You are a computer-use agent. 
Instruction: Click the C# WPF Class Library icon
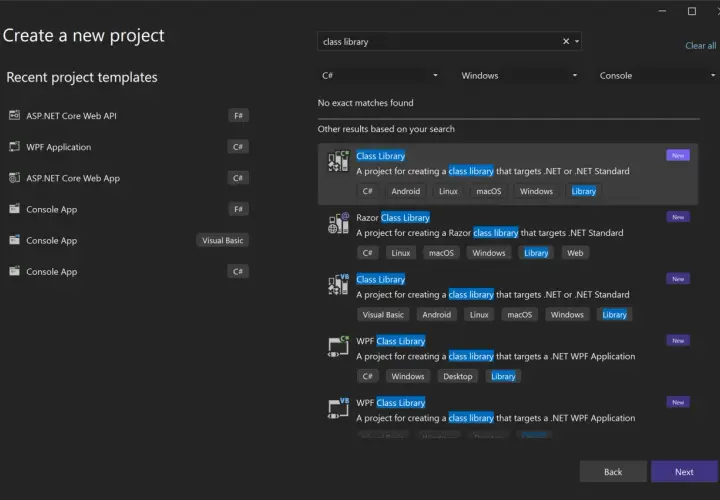[x=338, y=347]
